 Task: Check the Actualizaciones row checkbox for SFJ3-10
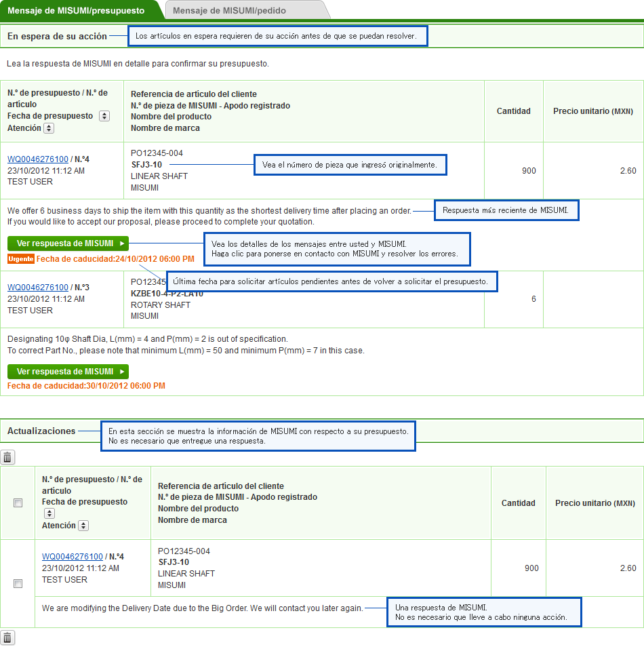tap(18, 583)
